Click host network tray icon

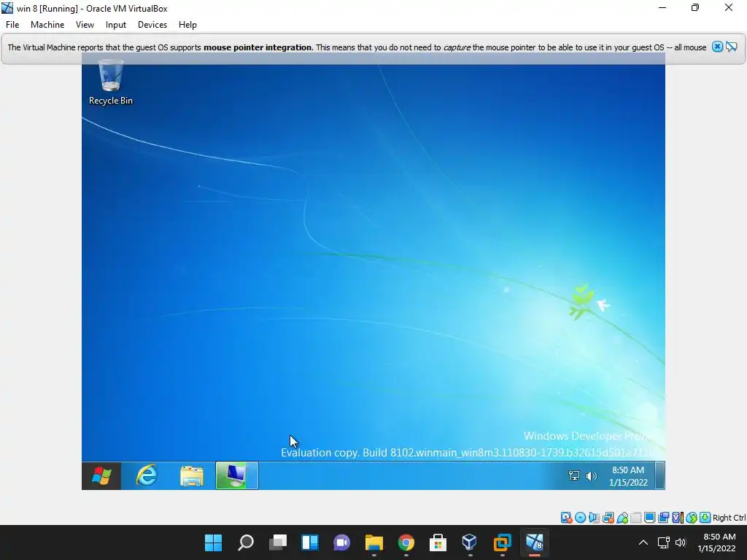click(664, 542)
